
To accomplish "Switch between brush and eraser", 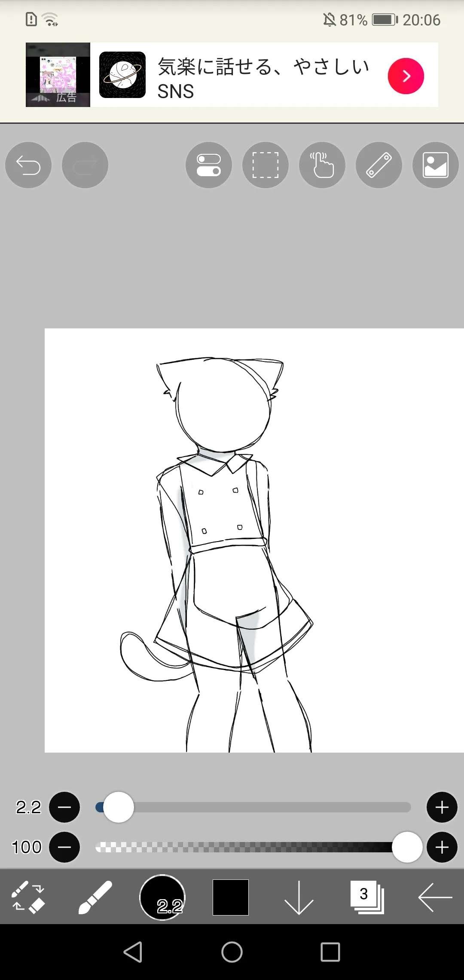I will click(x=28, y=897).
